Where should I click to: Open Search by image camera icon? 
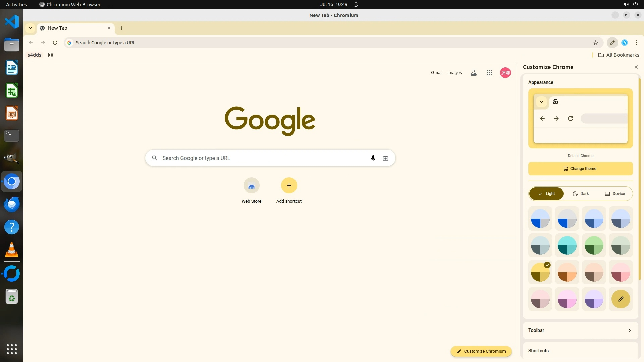[385, 158]
